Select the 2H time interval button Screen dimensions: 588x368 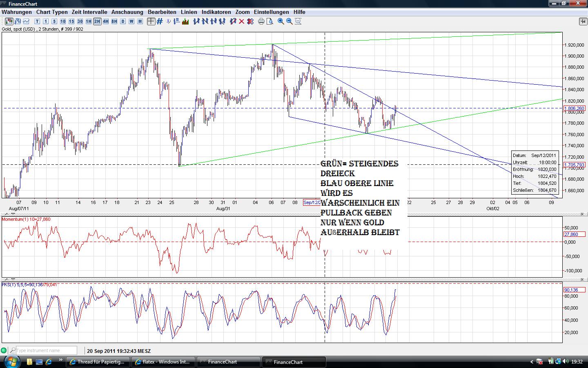(x=97, y=21)
